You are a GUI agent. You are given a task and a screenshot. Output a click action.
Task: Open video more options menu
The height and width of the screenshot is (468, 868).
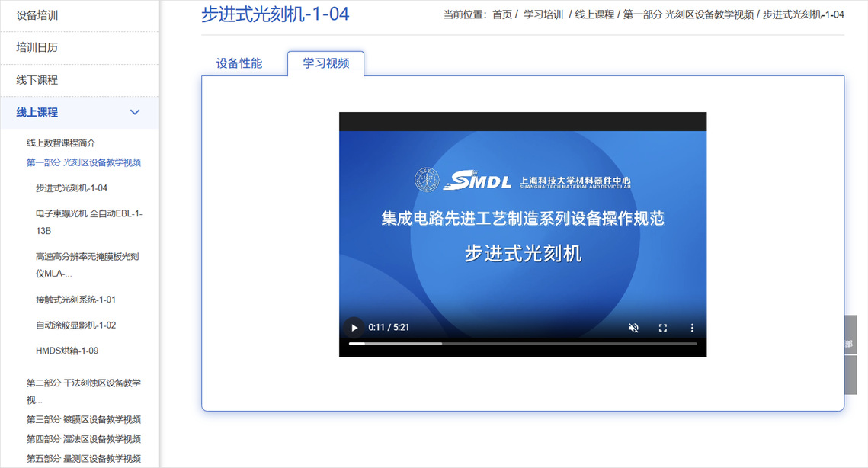pos(692,328)
